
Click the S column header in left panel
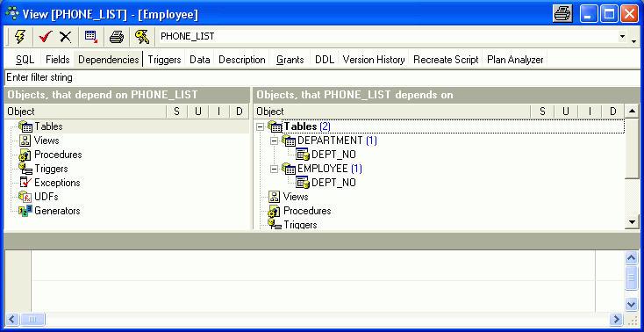[176, 112]
